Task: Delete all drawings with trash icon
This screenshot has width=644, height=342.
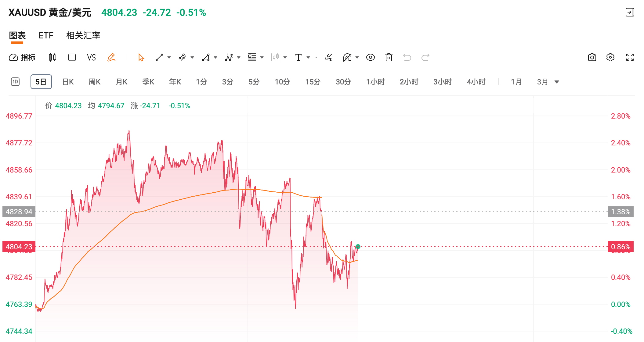Action: pos(389,57)
